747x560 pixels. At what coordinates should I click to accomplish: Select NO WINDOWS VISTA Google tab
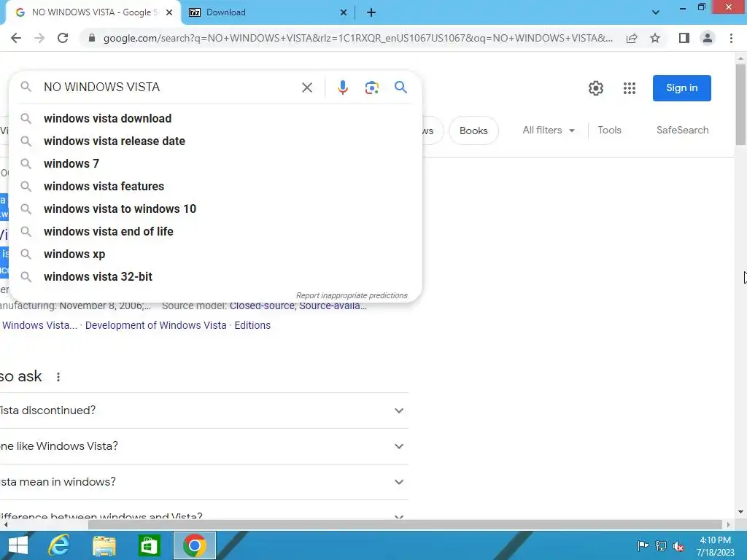[94, 12]
